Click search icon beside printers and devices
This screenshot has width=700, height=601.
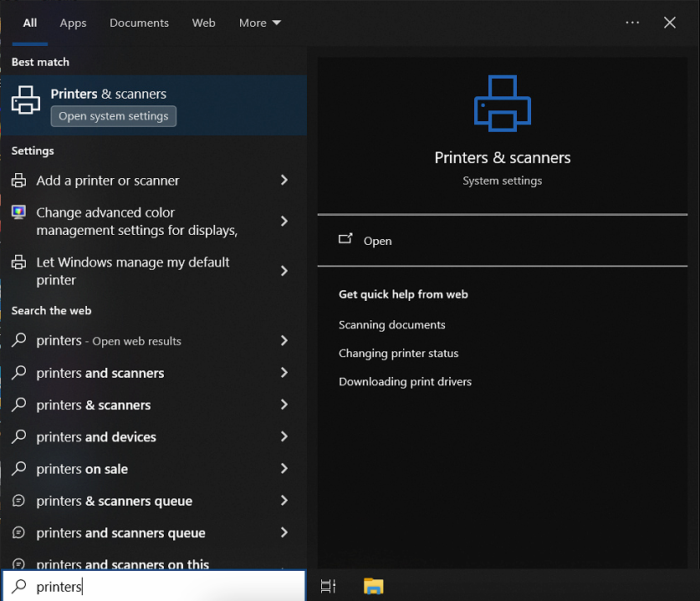[x=18, y=436]
